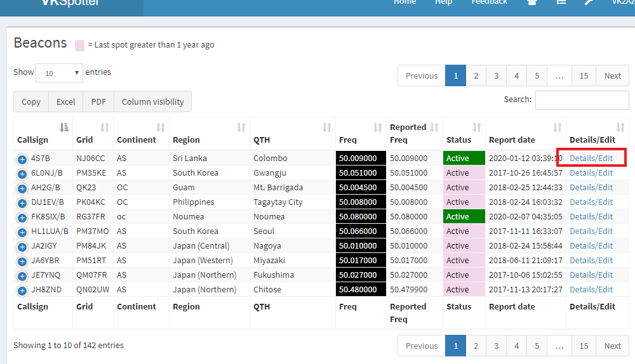Open the list icon in the top navbar
Viewport: 635px width, 364px height.
(561, 3)
